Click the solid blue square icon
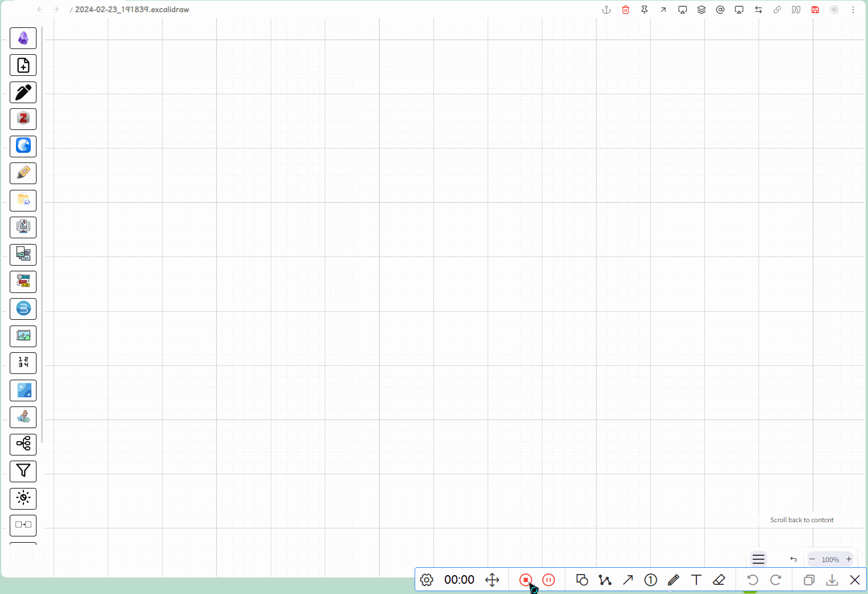 (x=23, y=390)
